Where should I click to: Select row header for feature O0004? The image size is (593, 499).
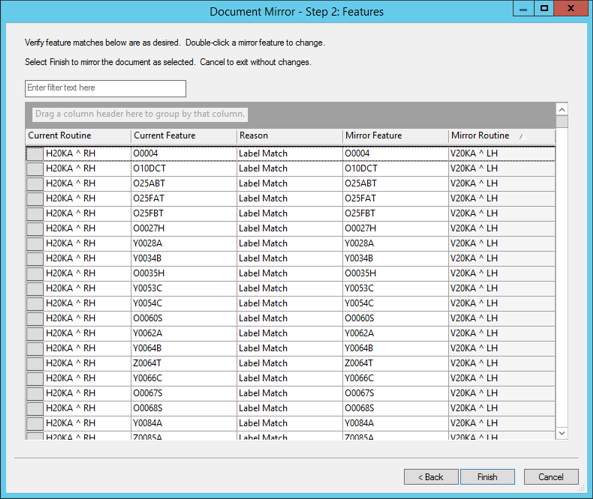35,154
